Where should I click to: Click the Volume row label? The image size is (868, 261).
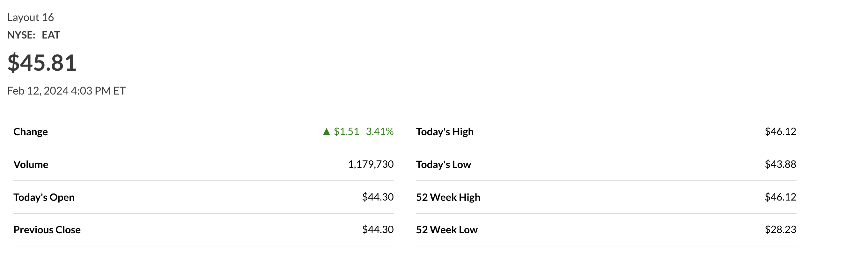point(31,165)
